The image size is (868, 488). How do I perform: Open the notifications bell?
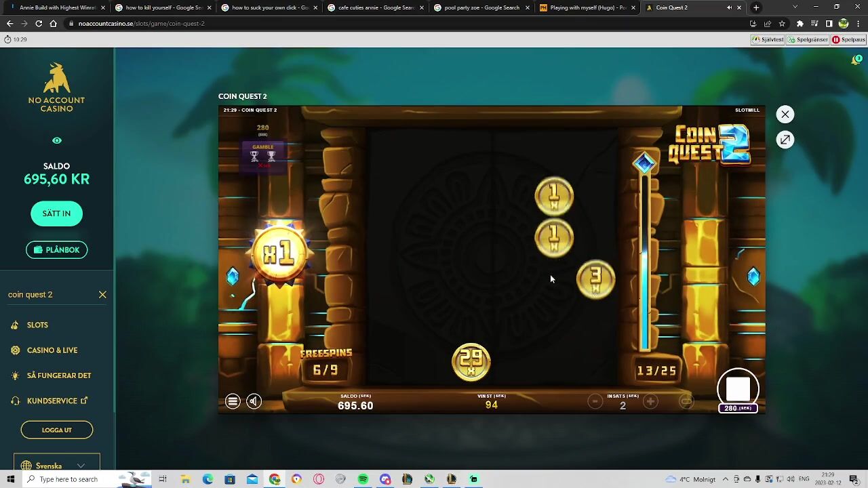click(x=856, y=60)
